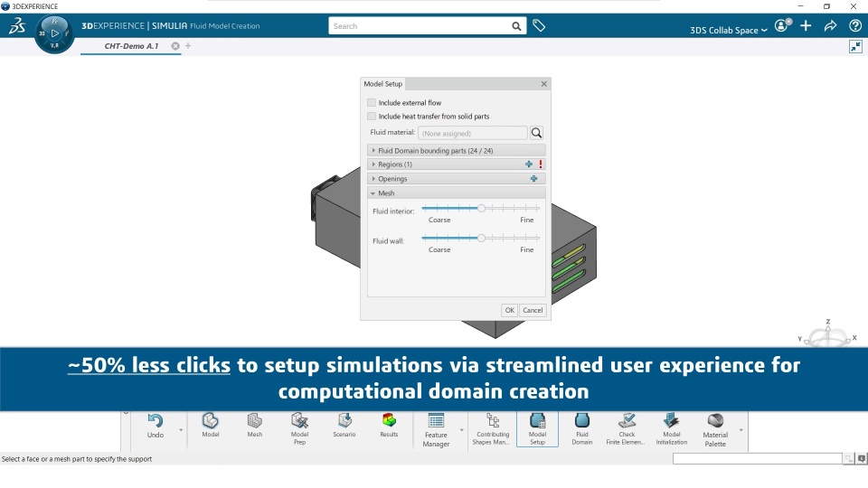Open the Material Palette
868x488 pixels.
click(715, 430)
